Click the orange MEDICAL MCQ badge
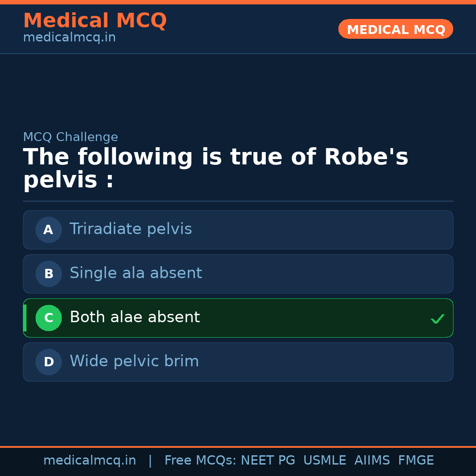The height and width of the screenshot is (476, 476). click(395, 29)
